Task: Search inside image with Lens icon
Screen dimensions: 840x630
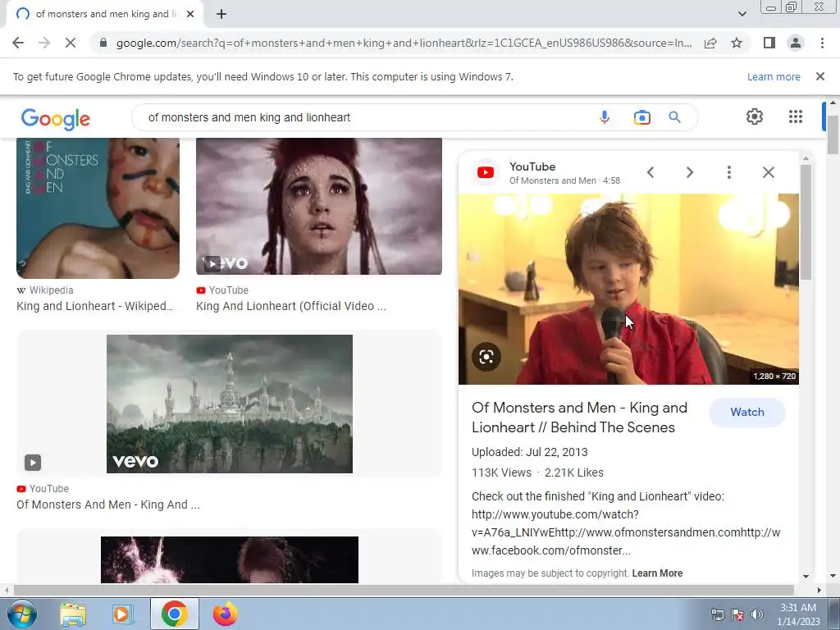Action: pyautogui.click(x=486, y=357)
